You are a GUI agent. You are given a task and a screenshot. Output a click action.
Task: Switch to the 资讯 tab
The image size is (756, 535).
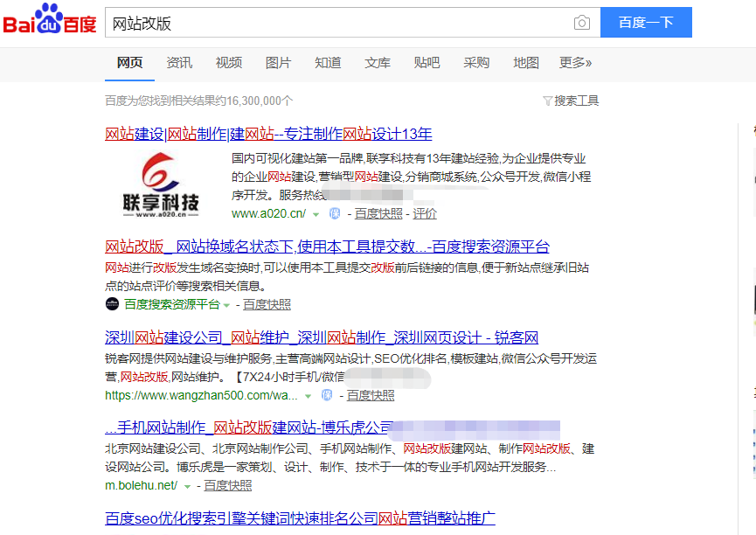[179, 63]
